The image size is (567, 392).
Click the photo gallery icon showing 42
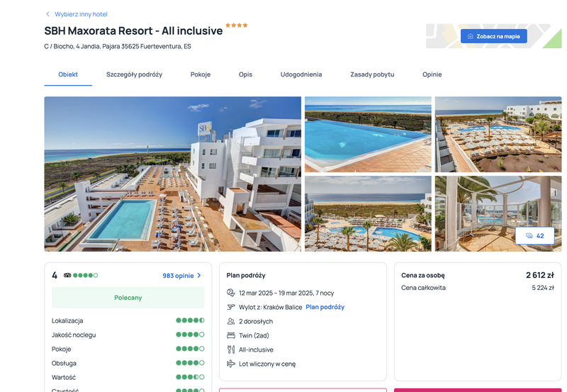529,236
